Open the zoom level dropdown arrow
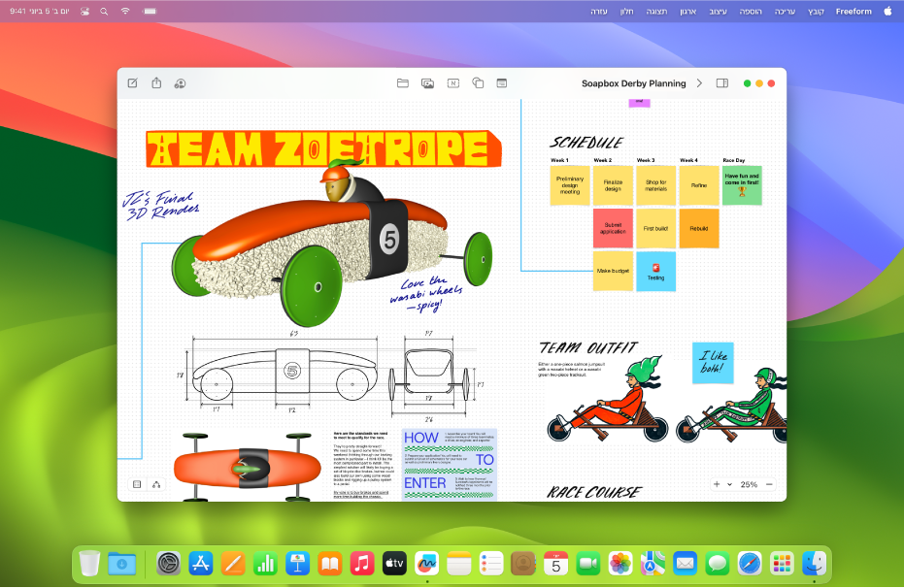 point(730,484)
